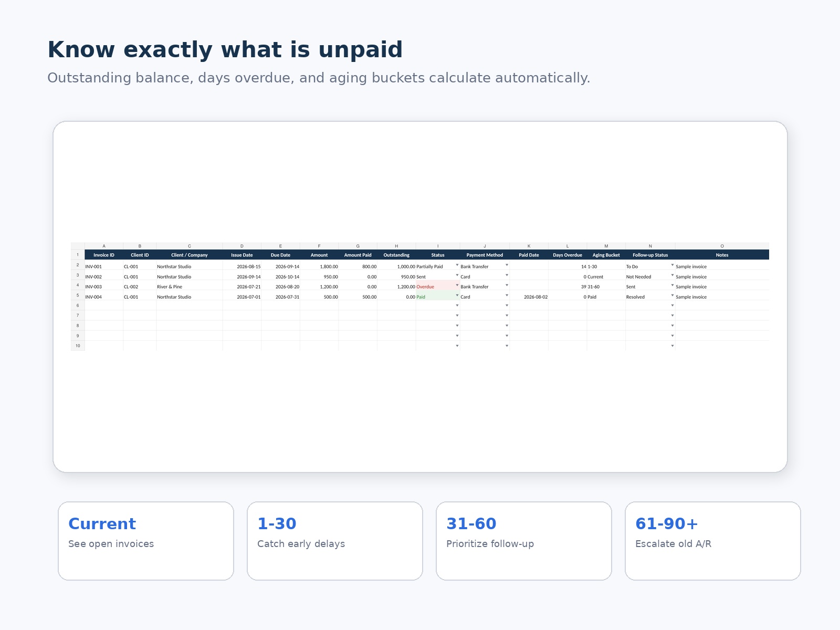Open the Not Needed follow-up dropdown
Viewport: 840px width, 630px height.
pos(672,275)
